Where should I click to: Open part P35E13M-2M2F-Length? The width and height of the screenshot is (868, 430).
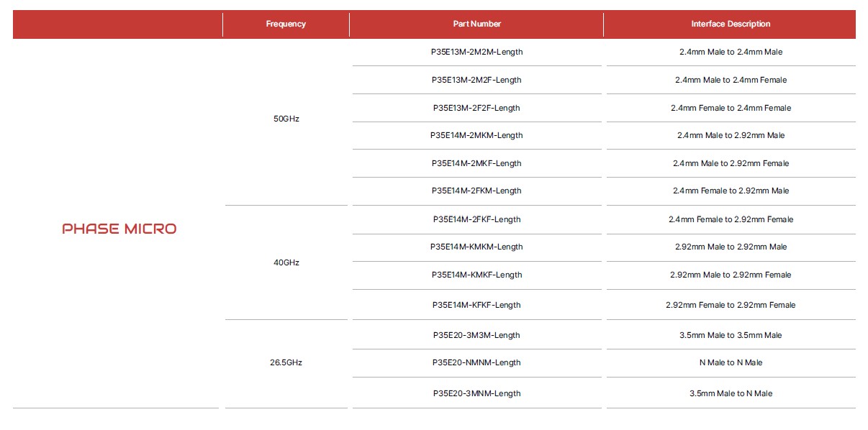[476, 80]
